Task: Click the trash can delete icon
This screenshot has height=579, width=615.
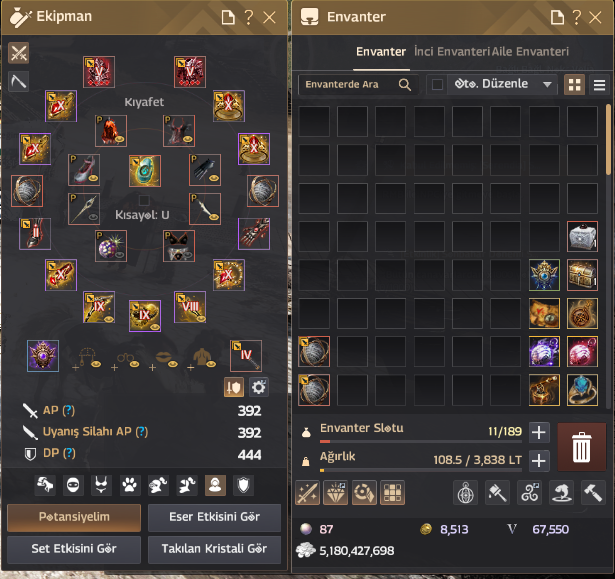Action: [x=581, y=447]
